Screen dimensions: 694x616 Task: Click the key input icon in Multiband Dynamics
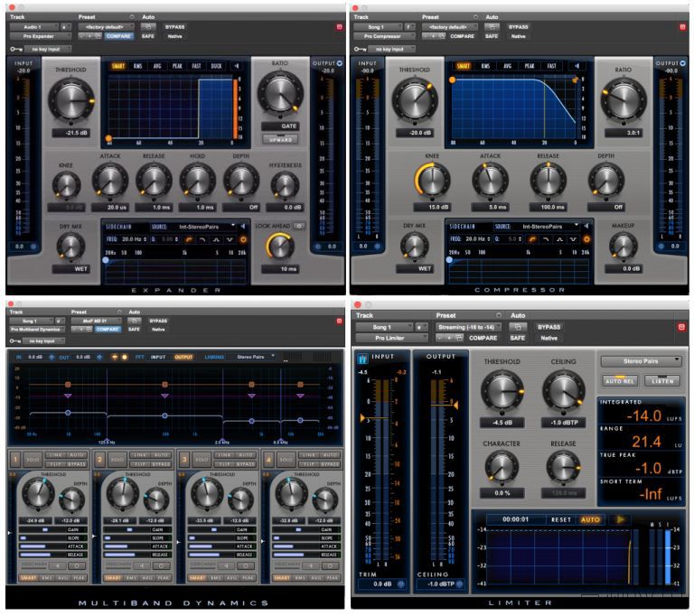pyautogui.click(x=15, y=341)
